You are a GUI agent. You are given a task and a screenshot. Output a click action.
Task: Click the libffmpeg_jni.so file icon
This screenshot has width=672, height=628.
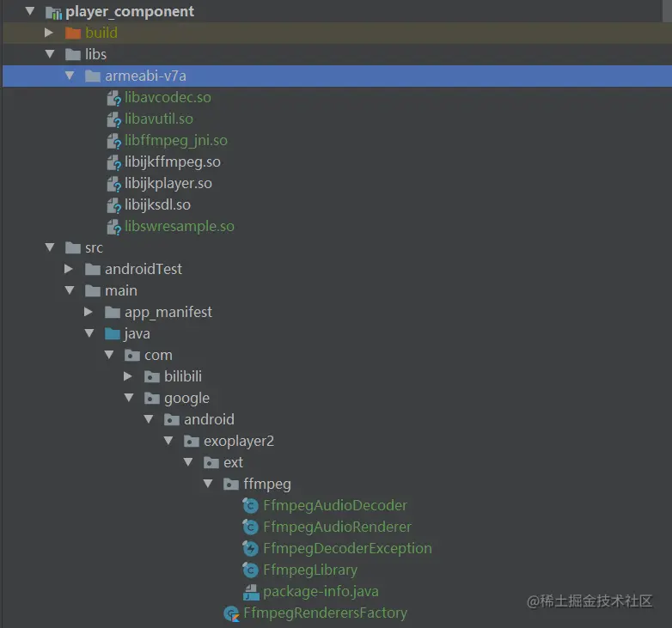pyautogui.click(x=114, y=141)
